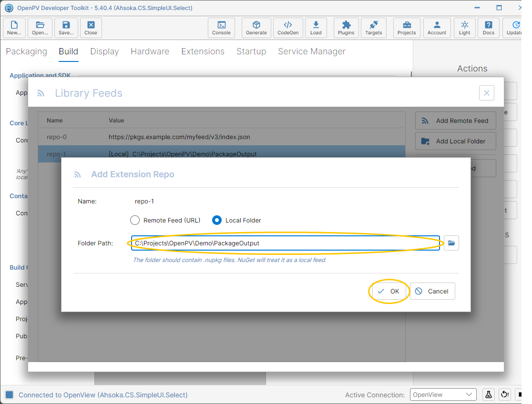The height and width of the screenshot is (404, 532).
Task: Save the project using Save icon
Action: pos(66,28)
